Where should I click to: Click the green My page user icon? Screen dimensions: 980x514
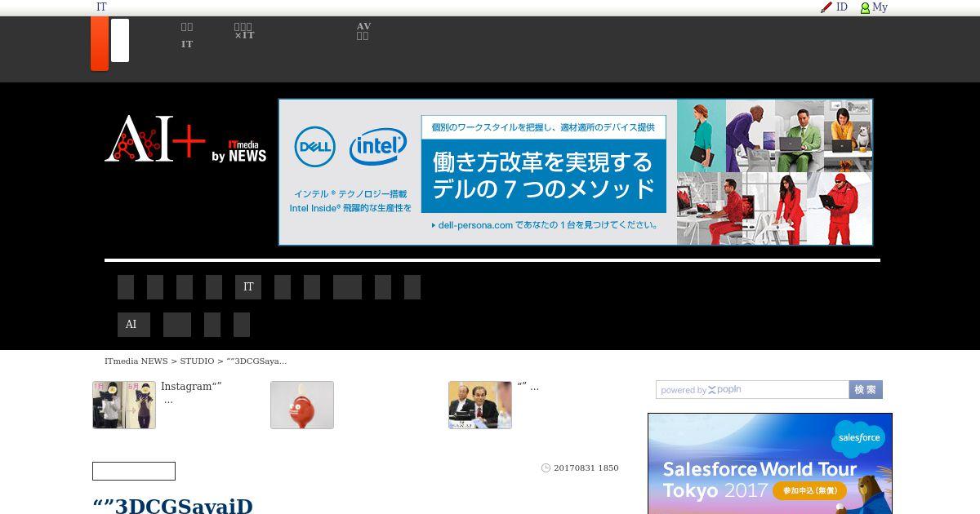tap(865, 8)
